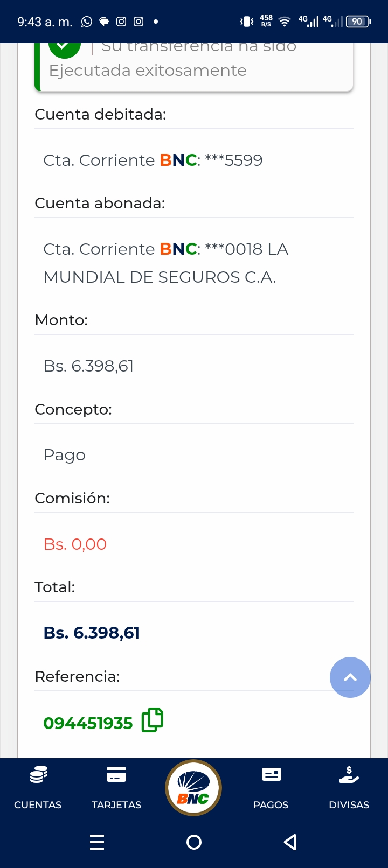Tap the scroll-to-top chevron button
The image size is (388, 868).
pos(350,677)
